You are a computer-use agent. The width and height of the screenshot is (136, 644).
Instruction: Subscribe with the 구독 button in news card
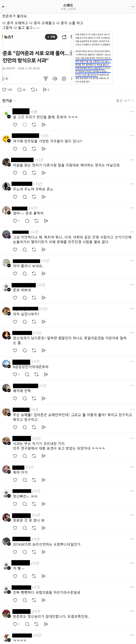[51, 37]
